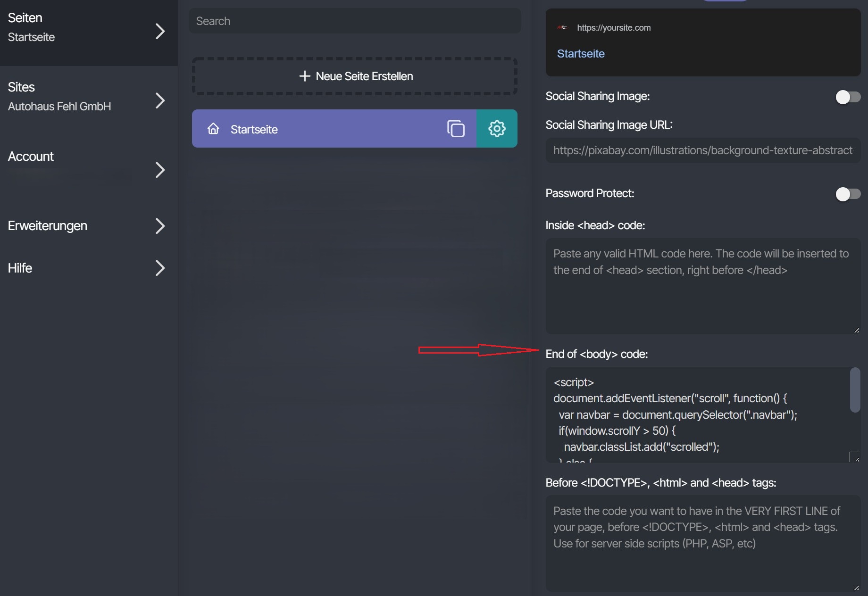Screen dimensions: 868x596
Task: Click the scrollbar in body code box
Action: click(x=855, y=390)
